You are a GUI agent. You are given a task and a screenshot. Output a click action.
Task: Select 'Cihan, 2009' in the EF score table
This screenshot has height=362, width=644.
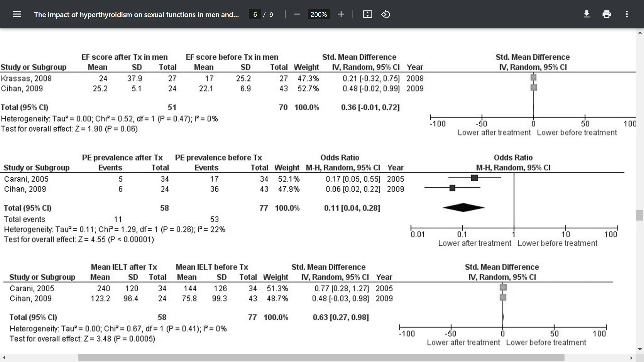click(x=22, y=88)
